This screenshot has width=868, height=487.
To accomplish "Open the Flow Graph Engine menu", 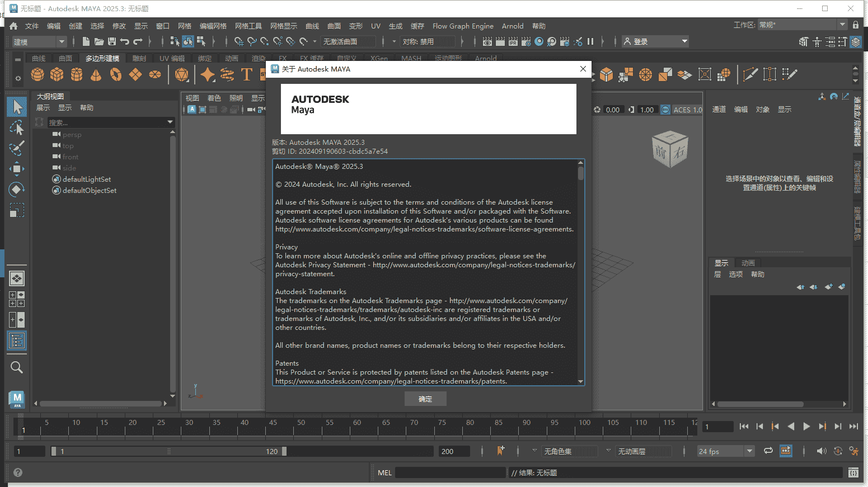I will [x=463, y=26].
